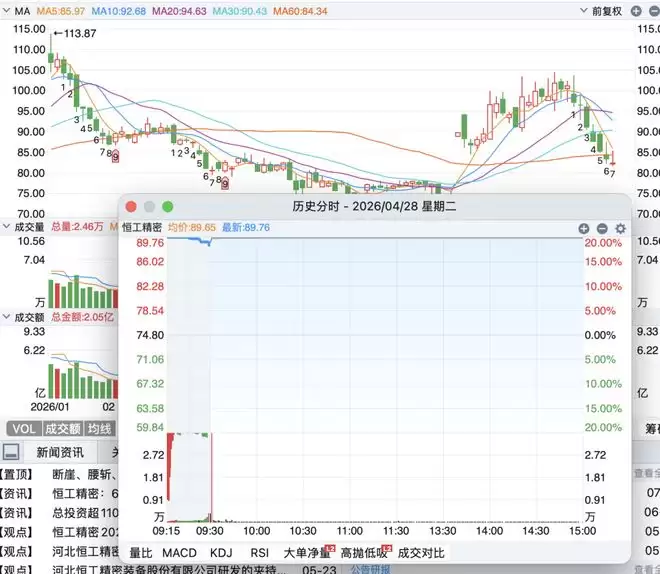Switch to MACD indicator tab
The height and width of the screenshot is (574, 660).
pyautogui.click(x=179, y=553)
